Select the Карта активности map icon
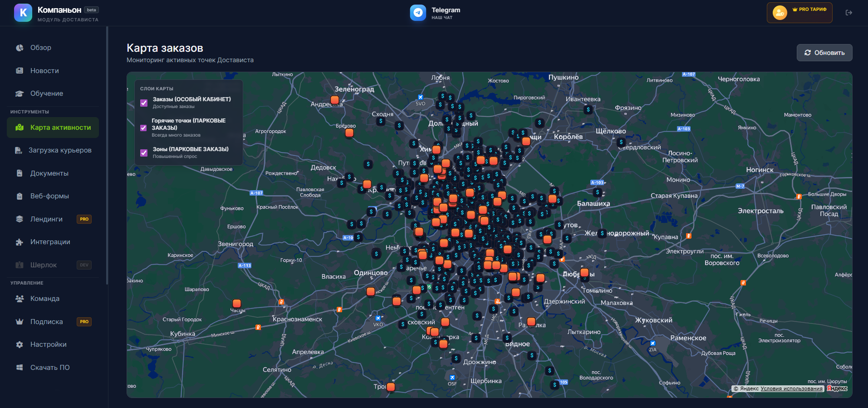This screenshot has height=408, width=868. click(x=20, y=128)
